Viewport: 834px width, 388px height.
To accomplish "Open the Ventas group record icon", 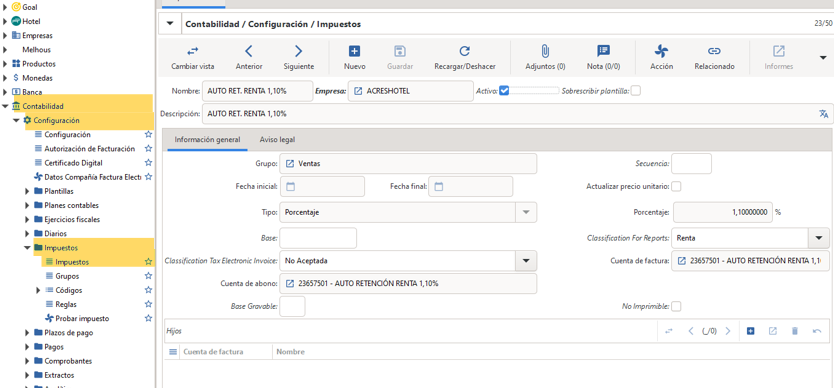I will click(x=289, y=163).
